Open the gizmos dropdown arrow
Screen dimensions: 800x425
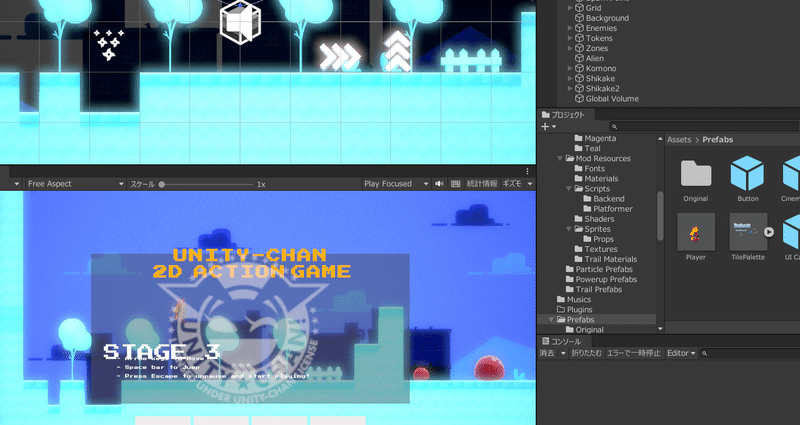(530, 184)
